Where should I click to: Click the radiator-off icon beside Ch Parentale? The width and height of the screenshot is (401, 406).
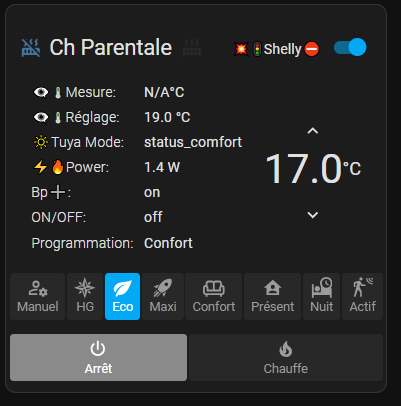[x=31, y=48]
